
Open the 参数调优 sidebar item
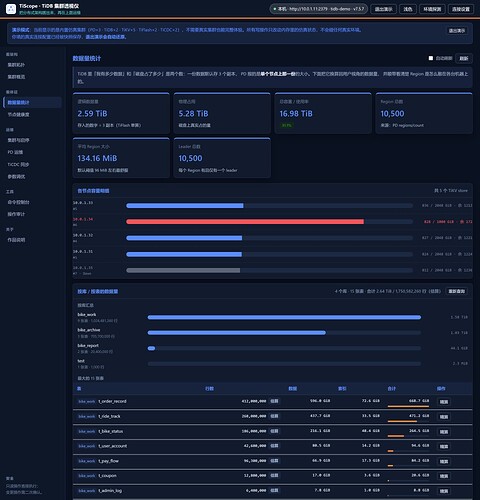coord(32,176)
